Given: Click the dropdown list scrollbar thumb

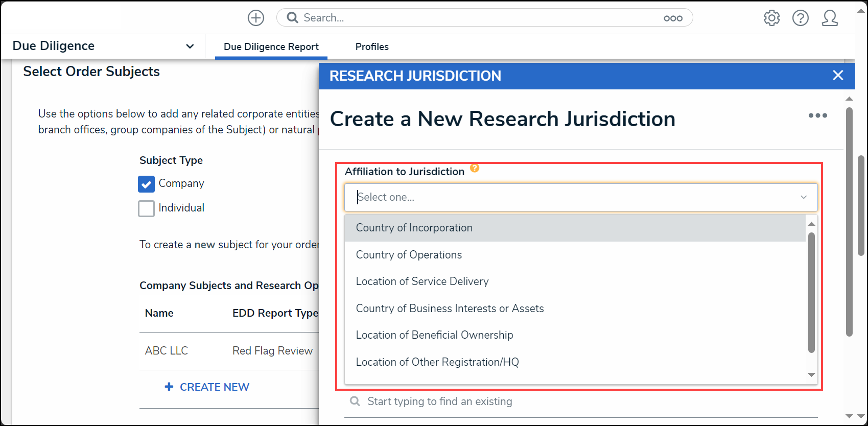Looking at the screenshot, I should click(x=811, y=292).
